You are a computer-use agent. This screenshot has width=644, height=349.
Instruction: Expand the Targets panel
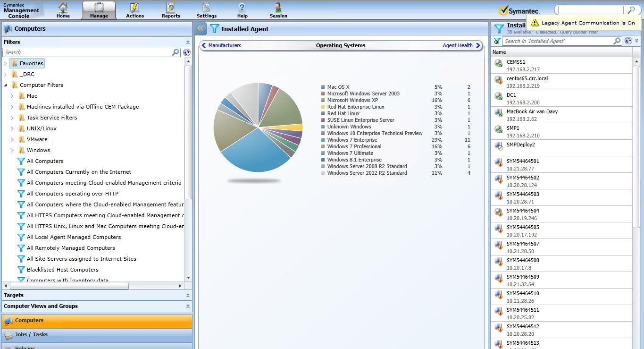point(188,295)
